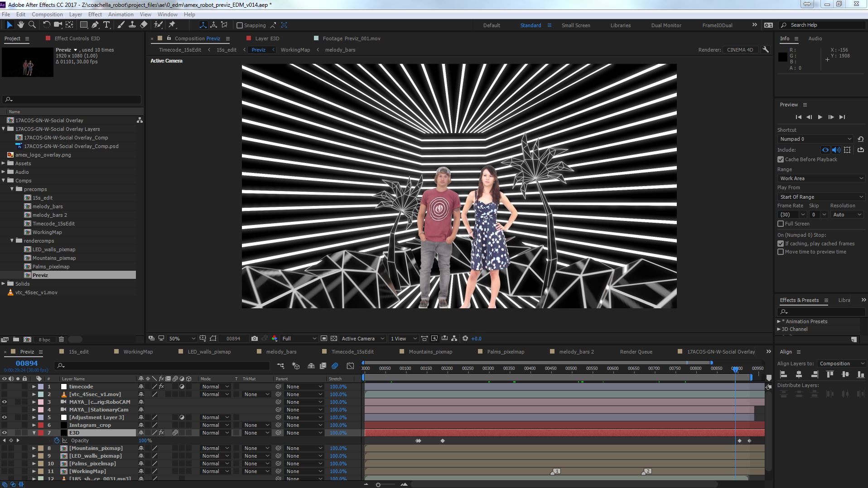Uncheck If caching, play cached frames
The width and height of the screenshot is (868, 488).
coord(781,244)
